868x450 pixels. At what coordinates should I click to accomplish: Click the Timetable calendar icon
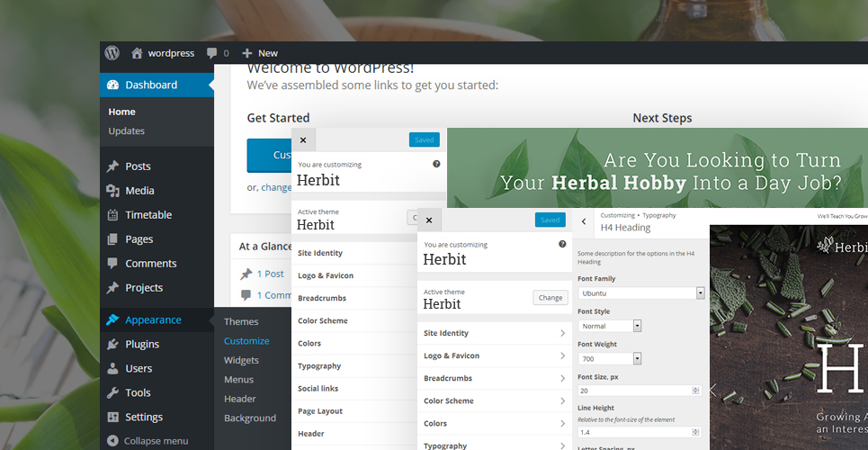tap(112, 215)
